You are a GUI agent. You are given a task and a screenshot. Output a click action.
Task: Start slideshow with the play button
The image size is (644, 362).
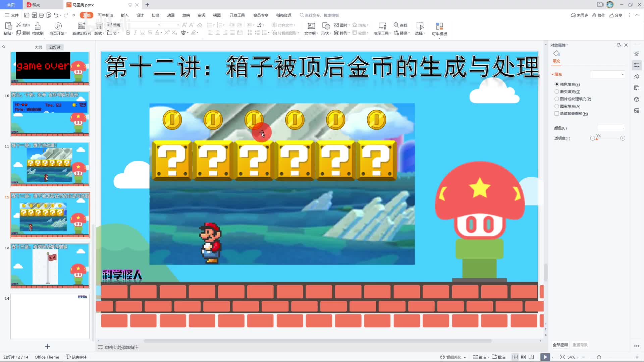coord(545,357)
